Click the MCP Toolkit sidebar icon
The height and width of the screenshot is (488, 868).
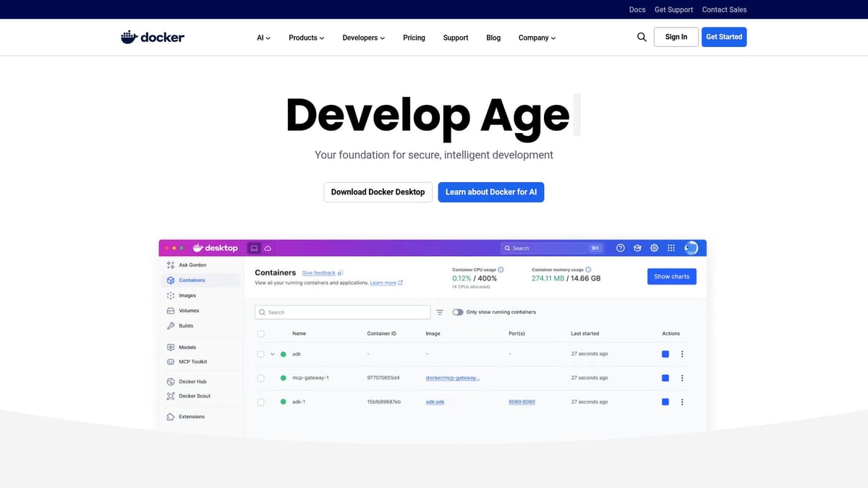[171, 362]
